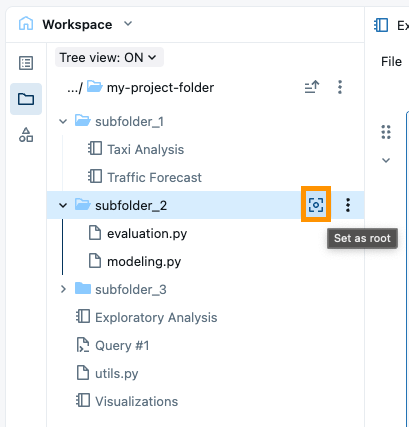The width and height of the screenshot is (409, 427).
Task: Open the Taxi Analysis notebook
Action: (x=145, y=149)
